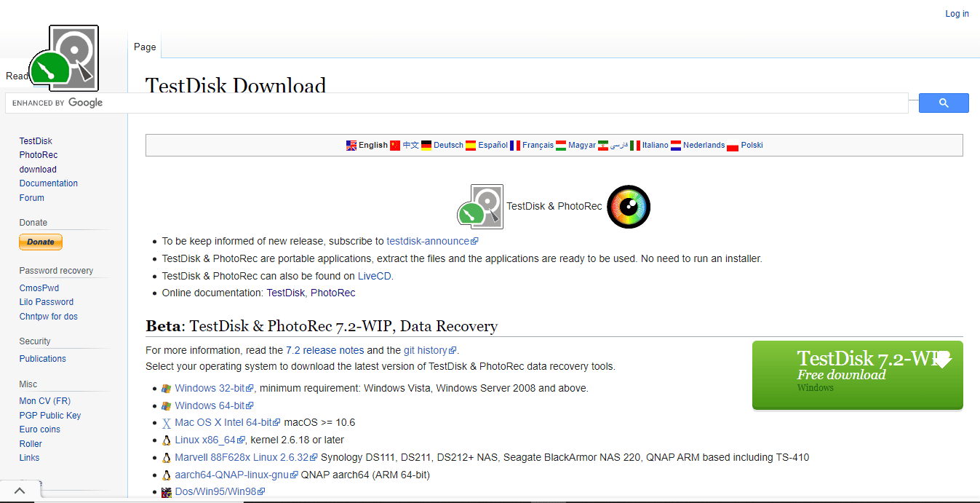The width and height of the screenshot is (980, 503).
Task: Click the TestDisk logo at top left
Action: 65,58
